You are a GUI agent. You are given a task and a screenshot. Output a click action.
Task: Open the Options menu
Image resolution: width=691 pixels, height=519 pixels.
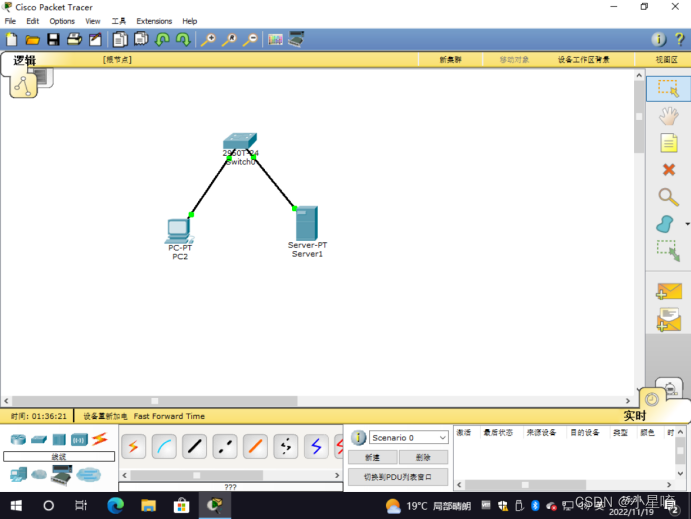(x=62, y=21)
